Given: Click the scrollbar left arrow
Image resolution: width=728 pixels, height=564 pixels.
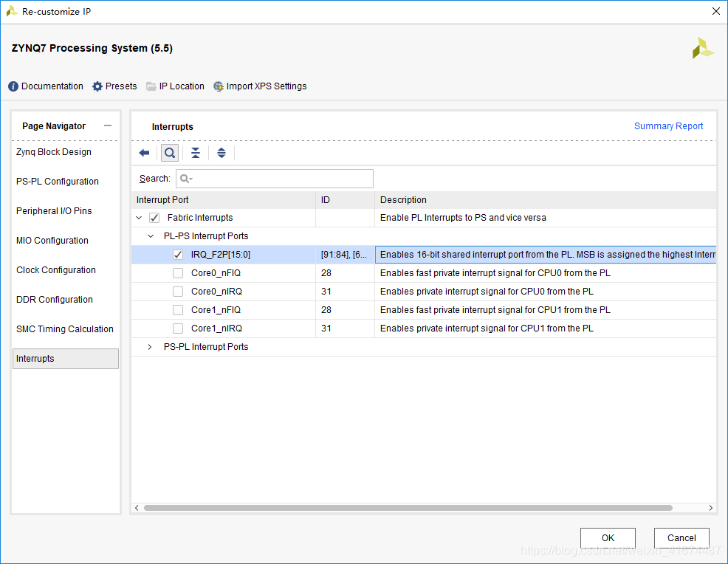Looking at the screenshot, I should pos(137,508).
